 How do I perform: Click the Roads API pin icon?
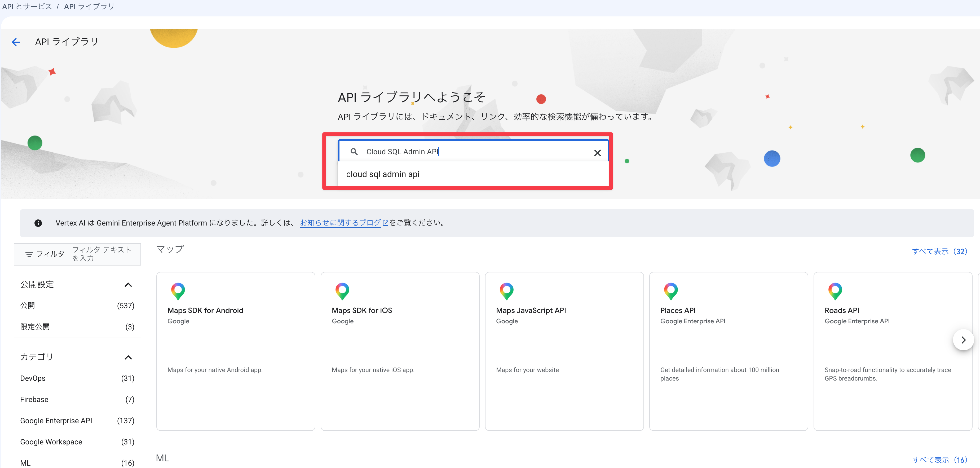point(835,291)
